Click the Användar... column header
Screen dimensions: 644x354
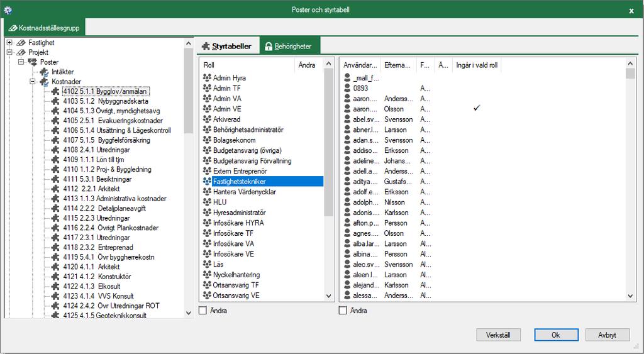click(360, 65)
